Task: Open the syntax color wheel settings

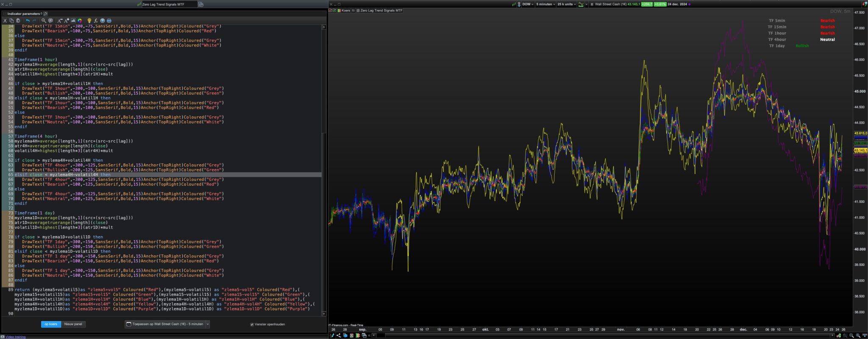Action: 80,20
